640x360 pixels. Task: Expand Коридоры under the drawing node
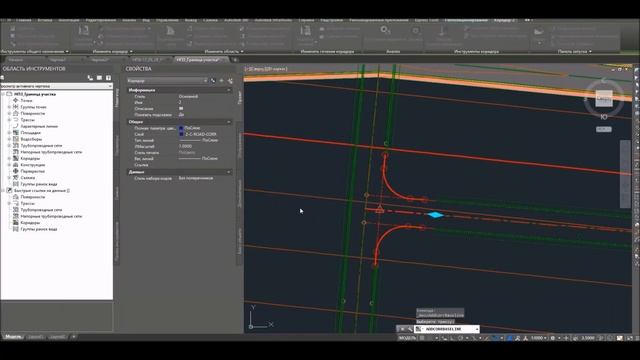coord(9,158)
